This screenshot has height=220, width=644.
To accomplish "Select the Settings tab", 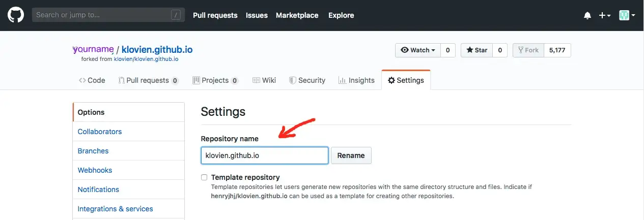I will click(x=406, y=80).
